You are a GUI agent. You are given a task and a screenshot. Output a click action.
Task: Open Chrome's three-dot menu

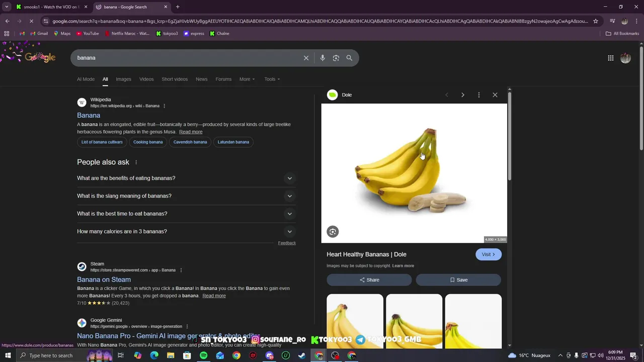(637, 21)
